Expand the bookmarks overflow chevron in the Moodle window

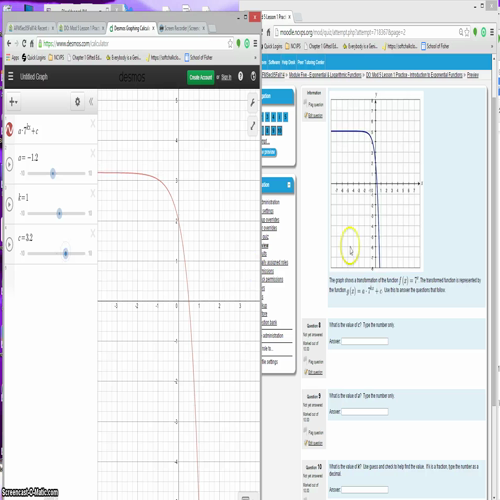(x=492, y=46)
